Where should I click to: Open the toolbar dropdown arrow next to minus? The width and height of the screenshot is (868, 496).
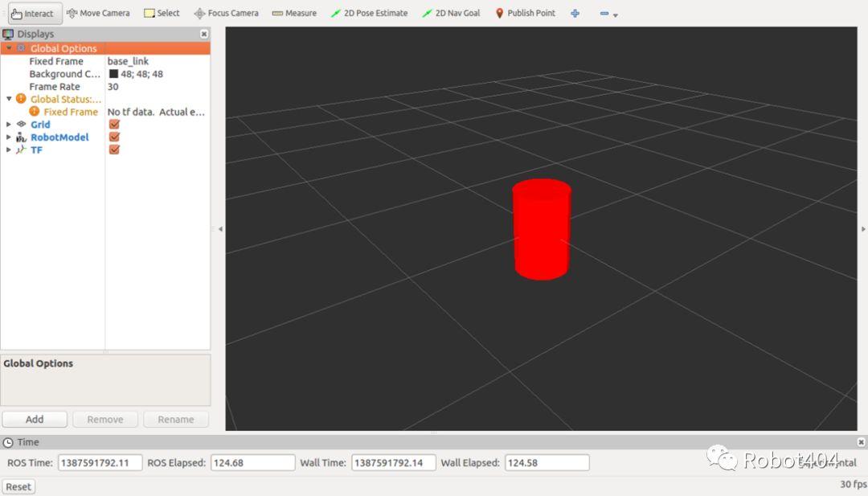[616, 15]
